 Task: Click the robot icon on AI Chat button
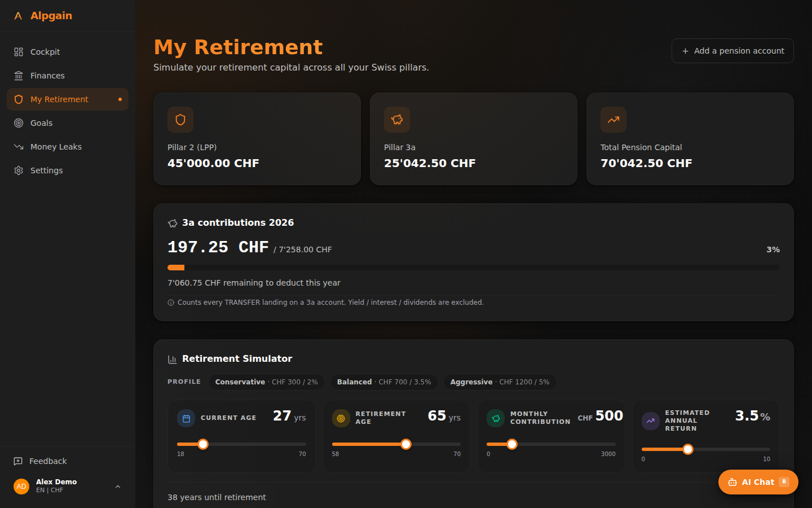[732, 482]
